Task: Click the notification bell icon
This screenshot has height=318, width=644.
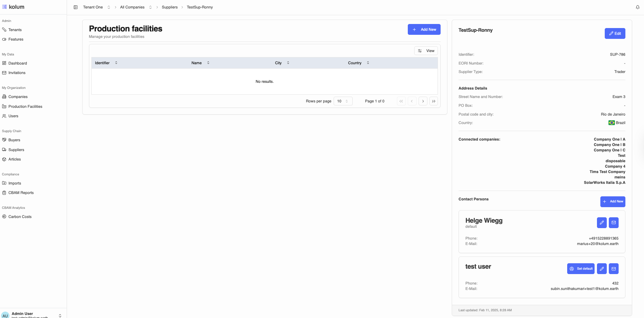Action: (638, 7)
